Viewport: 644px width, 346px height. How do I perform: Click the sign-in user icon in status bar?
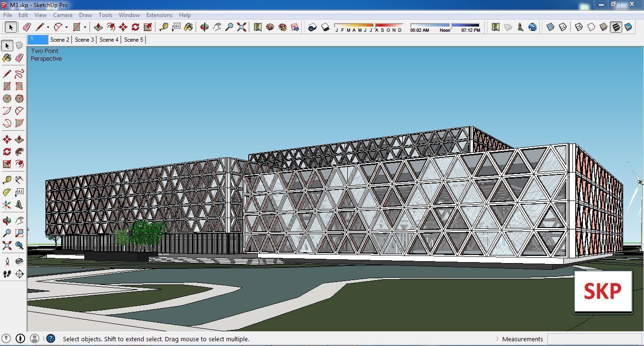[34, 338]
